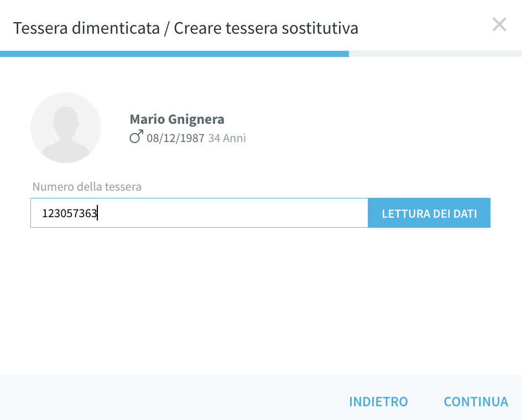The image size is (522, 420).
Task: Click the card number 123057363 text
Action: [x=69, y=213]
